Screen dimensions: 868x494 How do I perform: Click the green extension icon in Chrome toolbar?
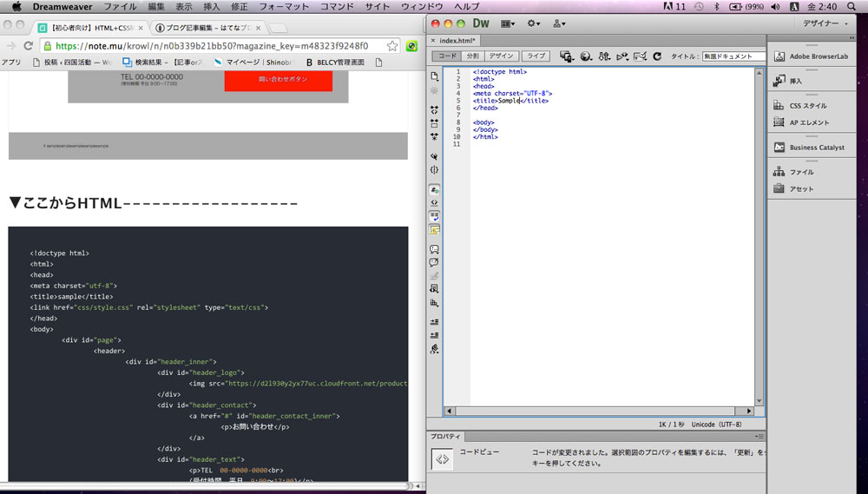411,46
